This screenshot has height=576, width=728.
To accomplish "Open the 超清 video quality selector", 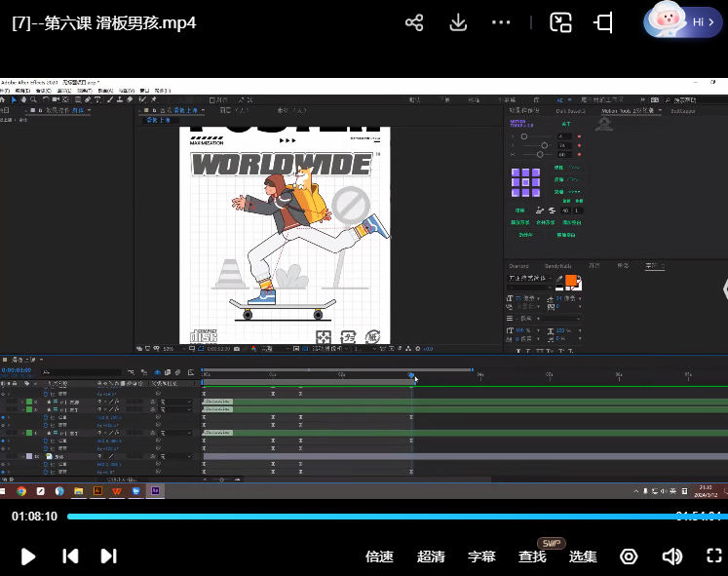I will pyautogui.click(x=431, y=557).
